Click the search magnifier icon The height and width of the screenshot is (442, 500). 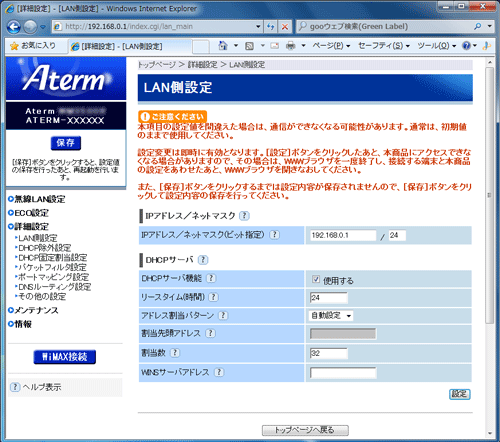[478, 26]
